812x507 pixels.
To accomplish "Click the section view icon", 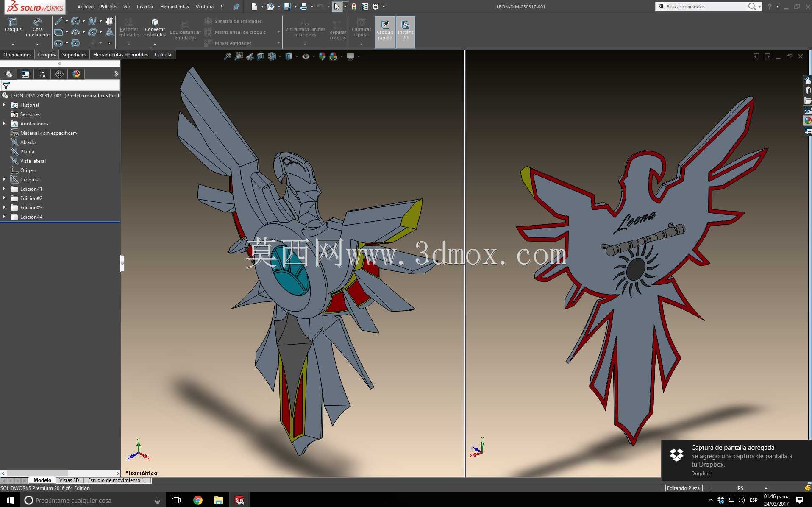I will pos(261,56).
